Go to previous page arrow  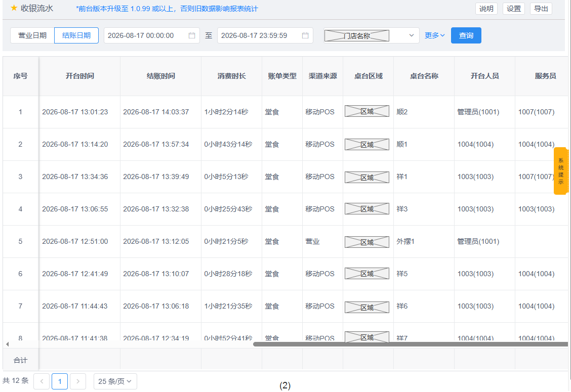[x=42, y=381]
